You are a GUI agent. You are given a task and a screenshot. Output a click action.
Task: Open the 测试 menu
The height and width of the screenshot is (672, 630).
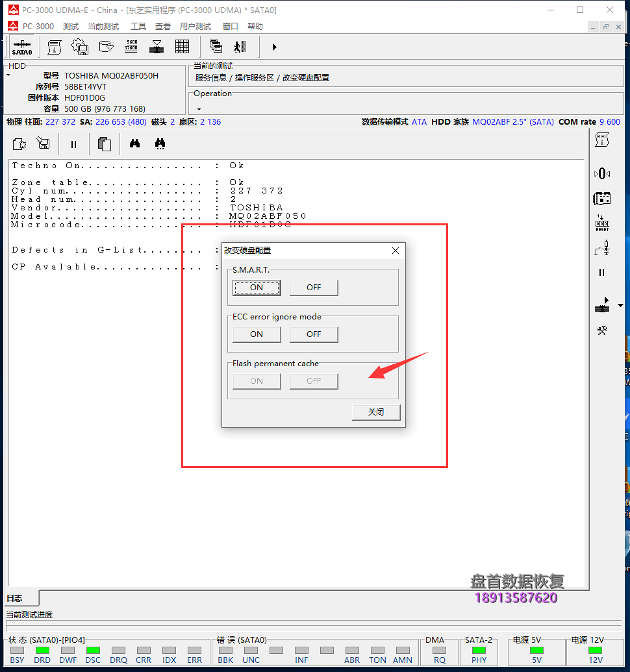pos(71,27)
